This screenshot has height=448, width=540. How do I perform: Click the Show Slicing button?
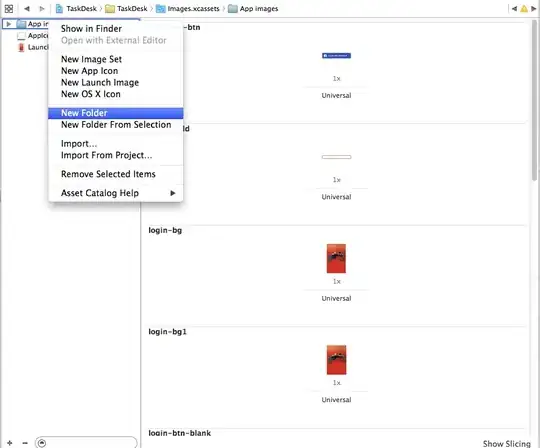(x=507, y=444)
